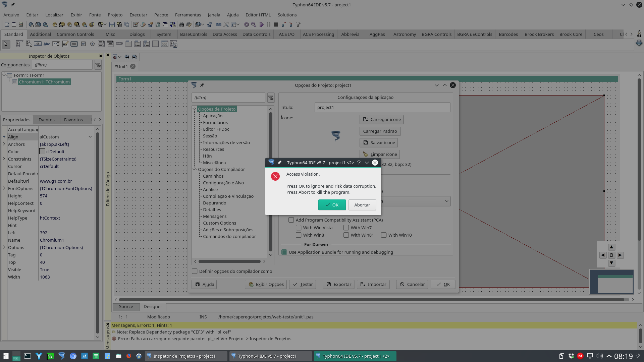Click the Pause toolbar icon
The width and height of the screenshot is (644, 362).
coord(269,24)
